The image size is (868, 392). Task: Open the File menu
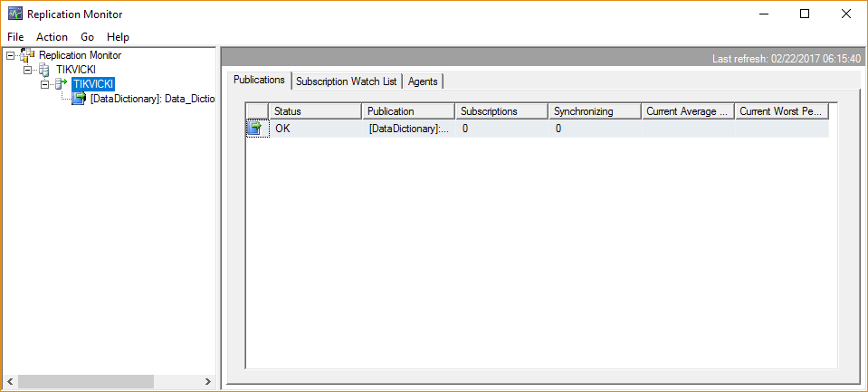15,37
